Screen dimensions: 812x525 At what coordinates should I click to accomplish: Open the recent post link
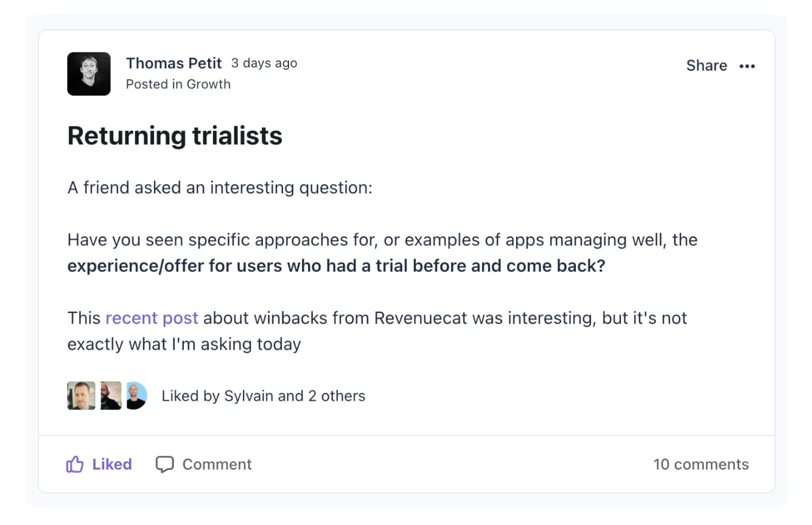[152, 318]
